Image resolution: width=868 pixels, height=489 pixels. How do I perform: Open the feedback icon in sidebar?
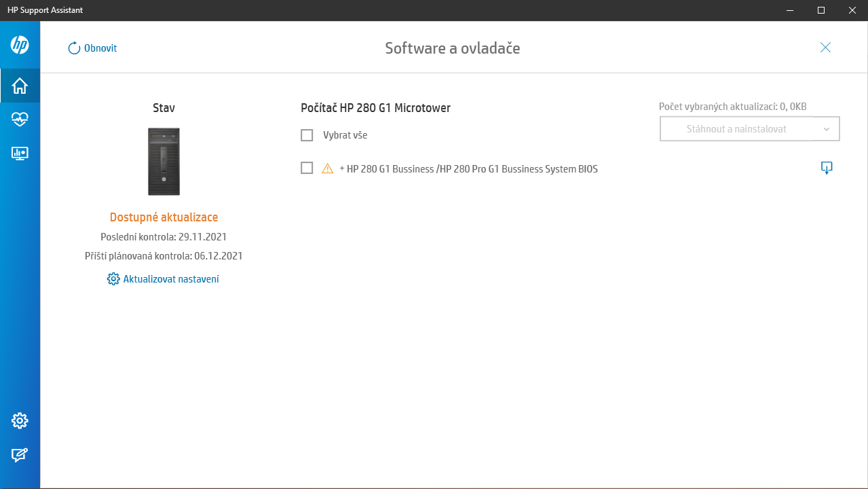point(20,455)
